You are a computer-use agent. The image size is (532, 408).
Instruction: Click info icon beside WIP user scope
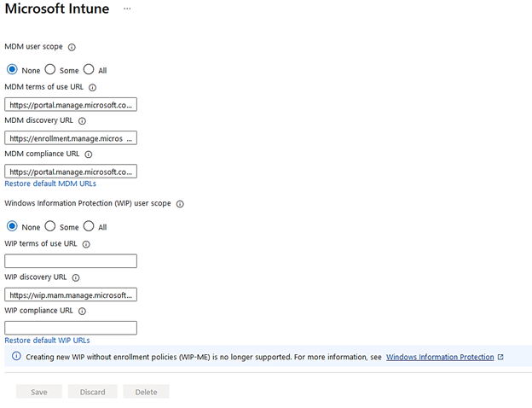[x=180, y=204]
